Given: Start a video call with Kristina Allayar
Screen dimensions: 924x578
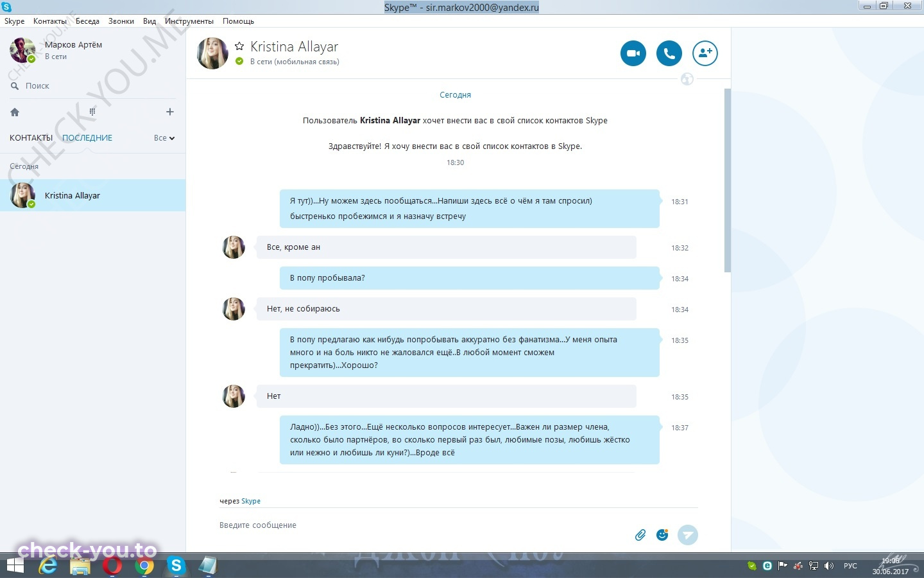Looking at the screenshot, I should tap(633, 53).
